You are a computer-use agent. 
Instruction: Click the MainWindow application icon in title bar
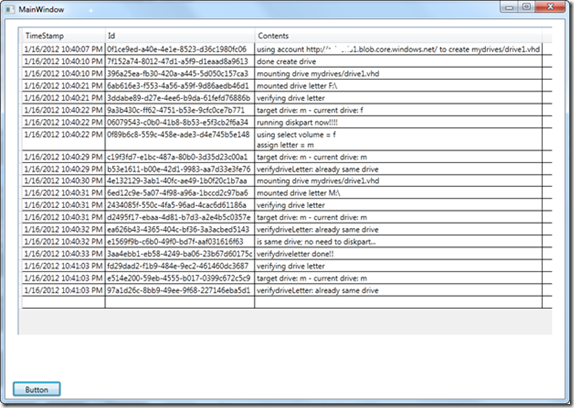[10, 9]
